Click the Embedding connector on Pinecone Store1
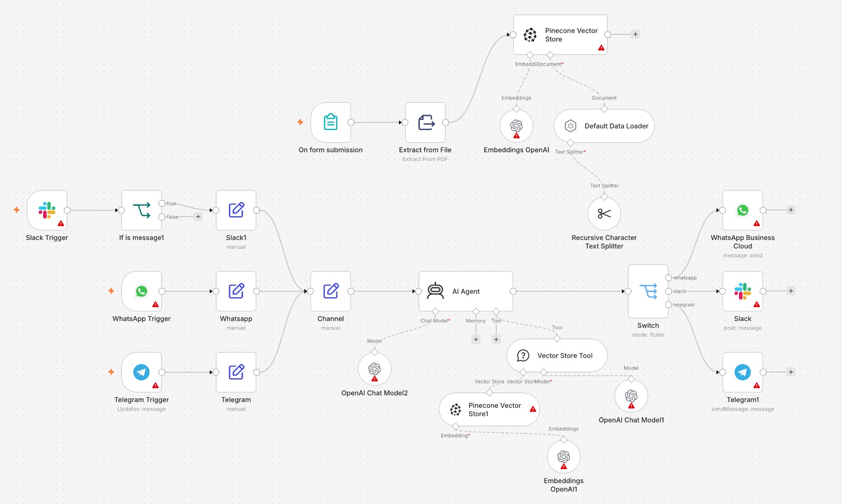This screenshot has width=842, height=504. [x=456, y=426]
